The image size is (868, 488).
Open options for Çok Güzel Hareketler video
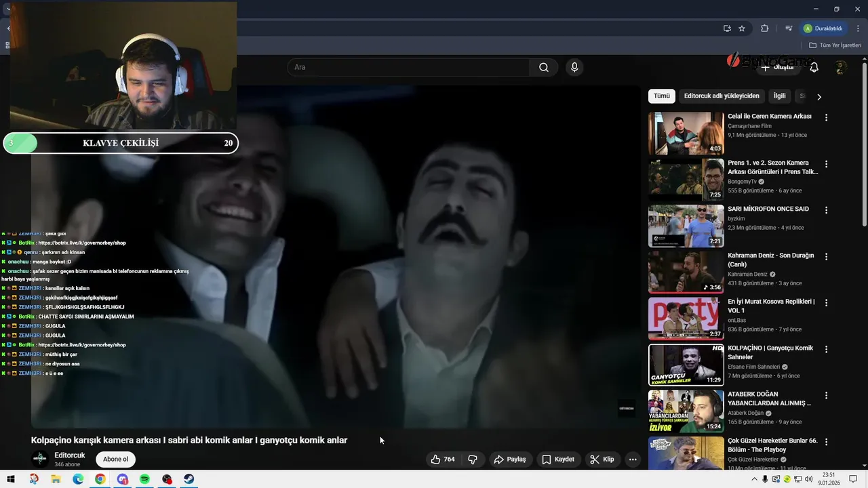826,442
